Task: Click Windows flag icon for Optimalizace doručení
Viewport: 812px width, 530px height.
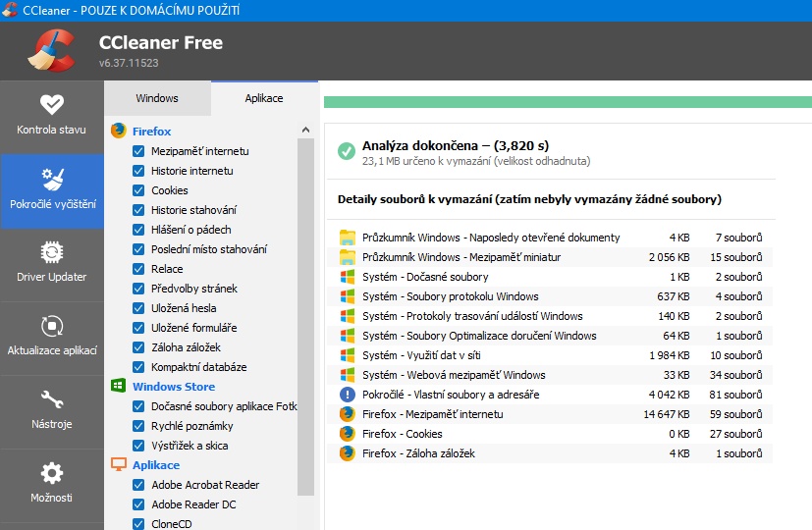Action: [x=347, y=336]
